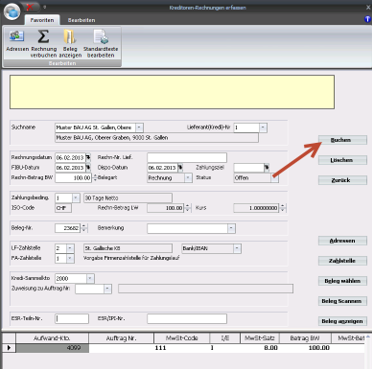Click the Rechn-Betrag LW spinner arrows
This screenshot has width=372, height=369.
pyautogui.click(x=188, y=208)
